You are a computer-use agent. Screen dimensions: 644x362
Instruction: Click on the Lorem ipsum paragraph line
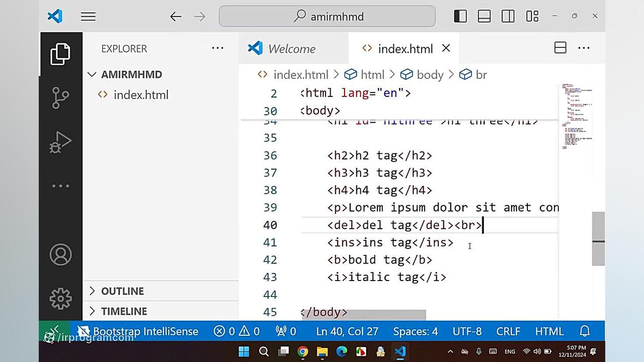pyautogui.click(x=443, y=208)
